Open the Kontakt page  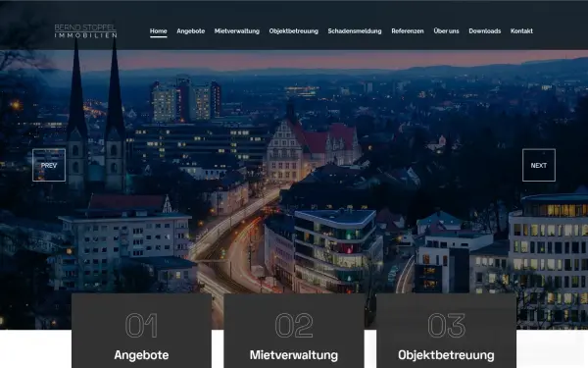pos(521,31)
